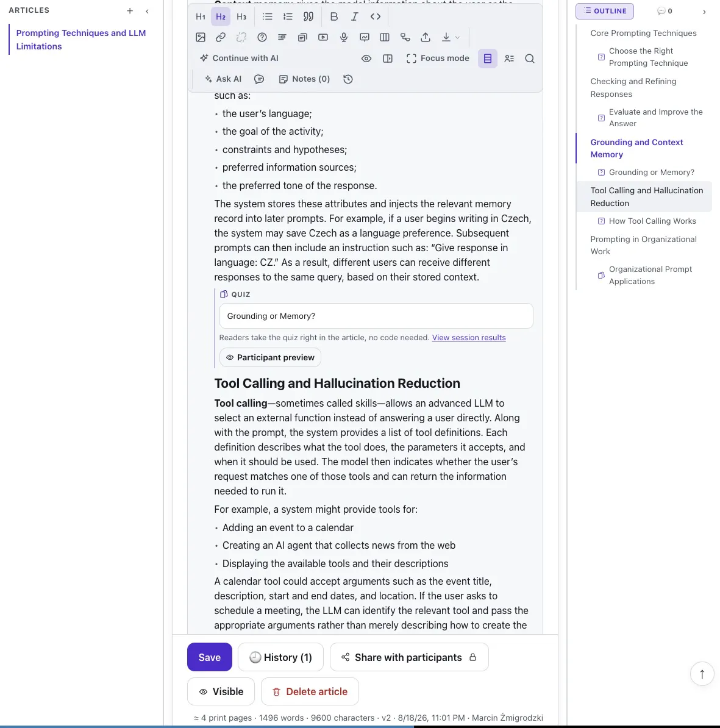Open History (1)
720x728 pixels.
coord(280,657)
